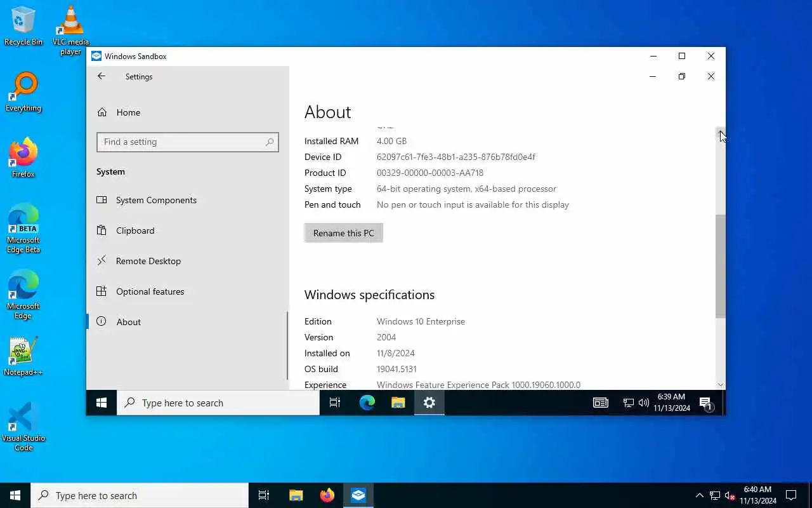Click volume icon in sandbox tray
Screen dimensions: 812x508
click(644, 403)
